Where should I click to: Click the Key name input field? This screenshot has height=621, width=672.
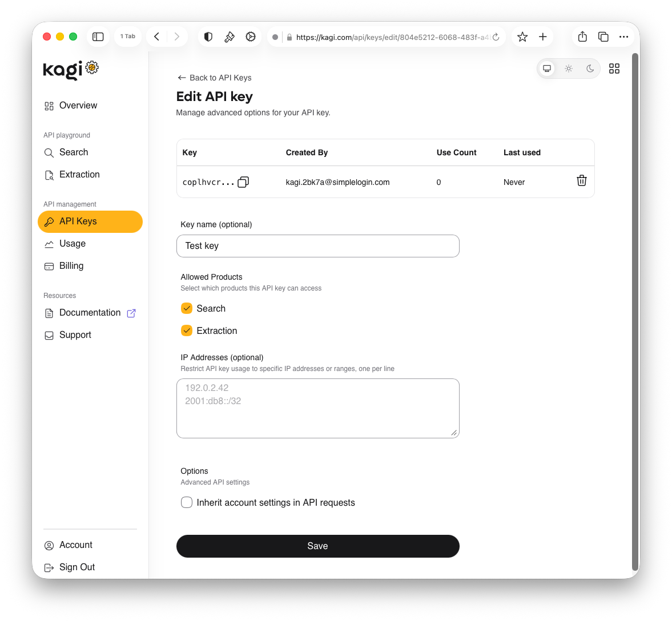[318, 246]
